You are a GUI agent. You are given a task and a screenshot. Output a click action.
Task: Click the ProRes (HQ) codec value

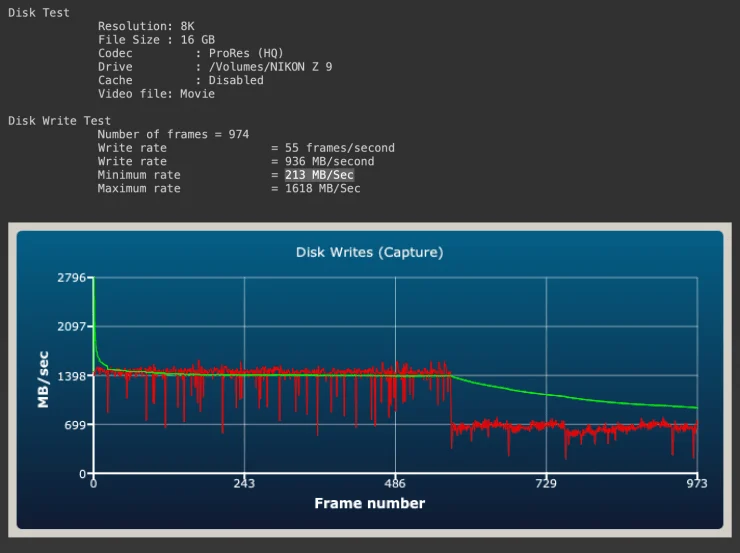coord(246,53)
